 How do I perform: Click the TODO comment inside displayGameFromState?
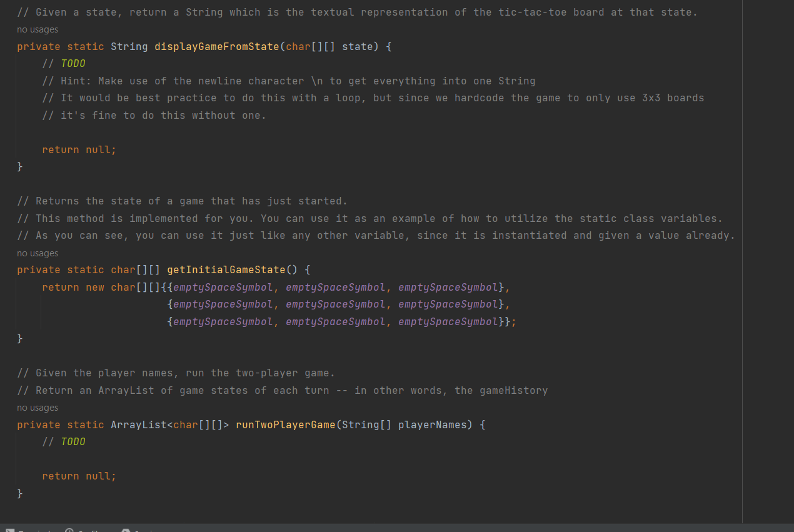(64, 64)
